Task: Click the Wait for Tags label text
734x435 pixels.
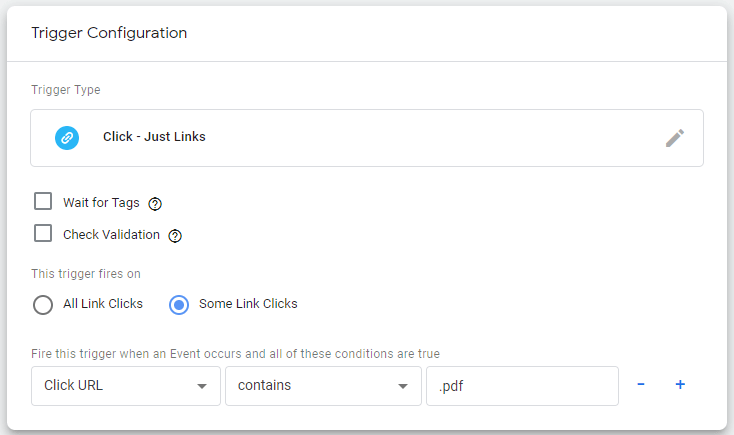Action: 101,203
